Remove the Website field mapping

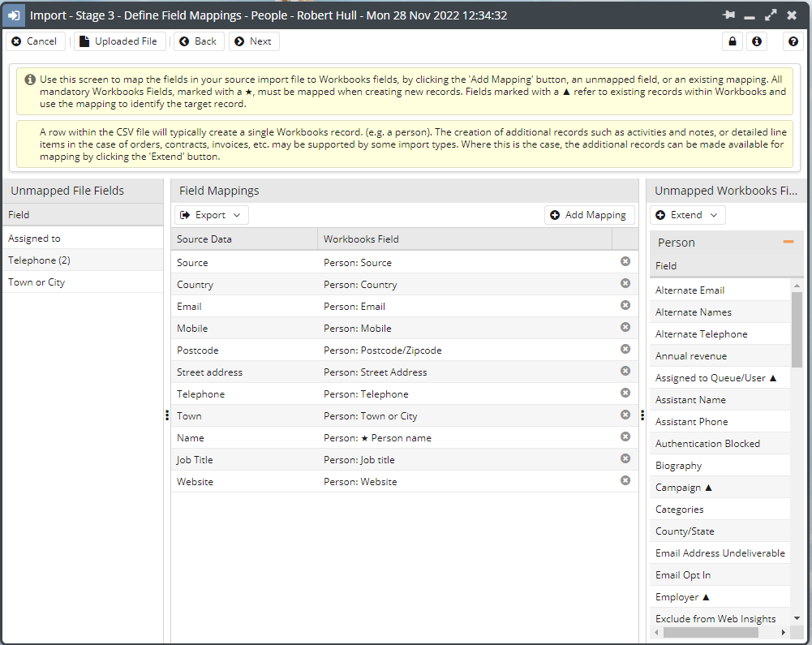[625, 480]
